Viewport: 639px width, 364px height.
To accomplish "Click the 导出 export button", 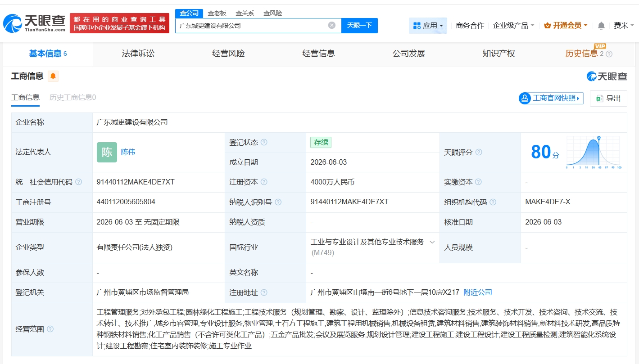I will pos(608,99).
